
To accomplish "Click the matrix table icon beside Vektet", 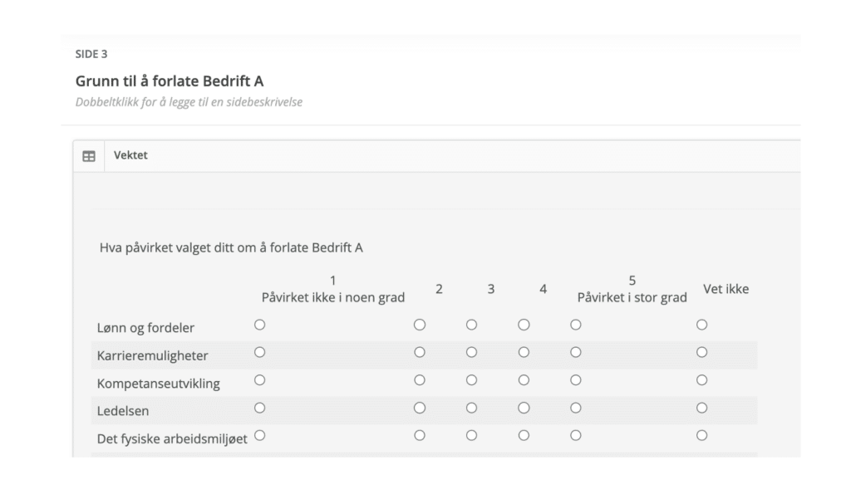I will tap(89, 156).
